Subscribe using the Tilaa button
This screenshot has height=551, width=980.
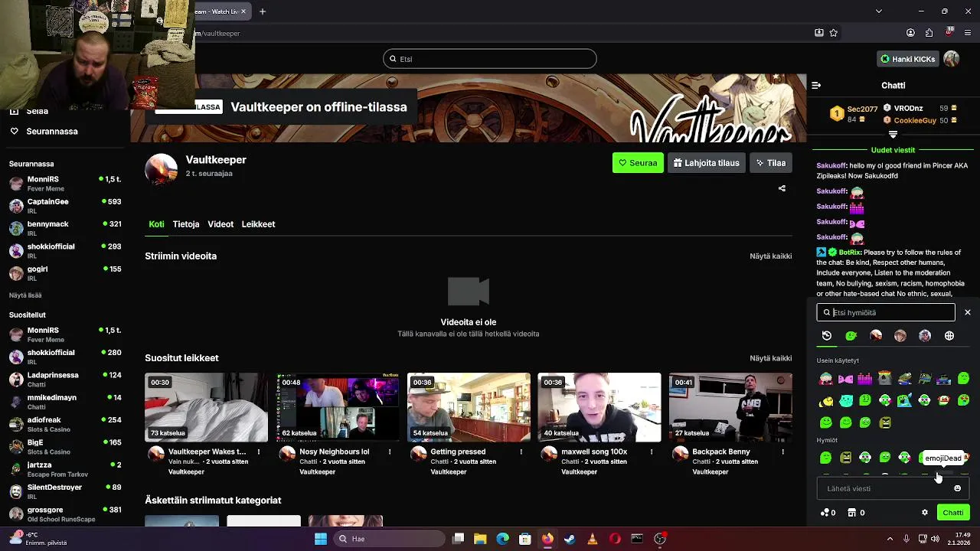pos(770,163)
